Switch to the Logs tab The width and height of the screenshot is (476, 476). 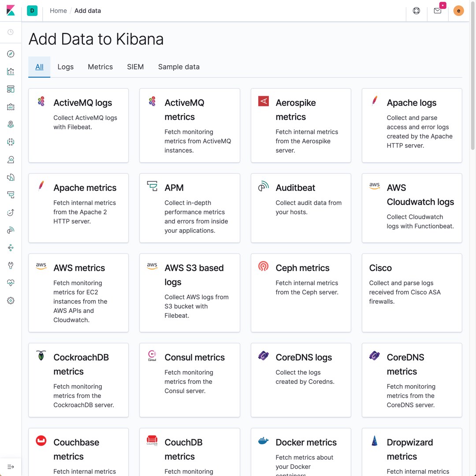66,67
